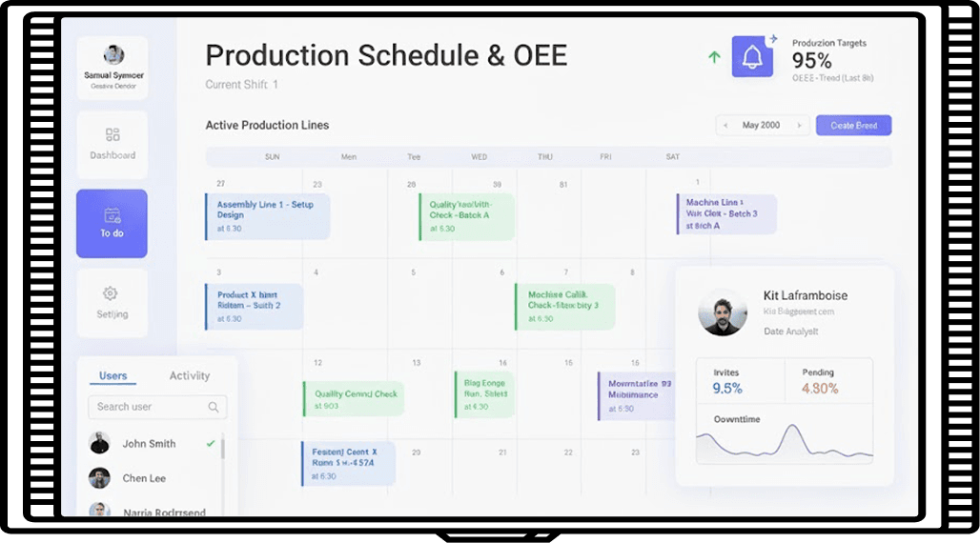Select the To do calendar icon
The width and height of the screenshot is (980, 543).
[112, 215]
